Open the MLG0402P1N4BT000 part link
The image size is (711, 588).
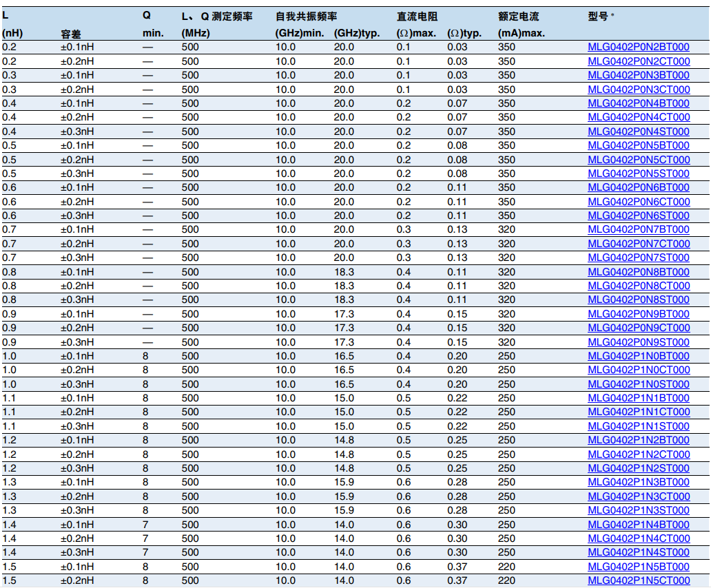click(x=638, y=525)
